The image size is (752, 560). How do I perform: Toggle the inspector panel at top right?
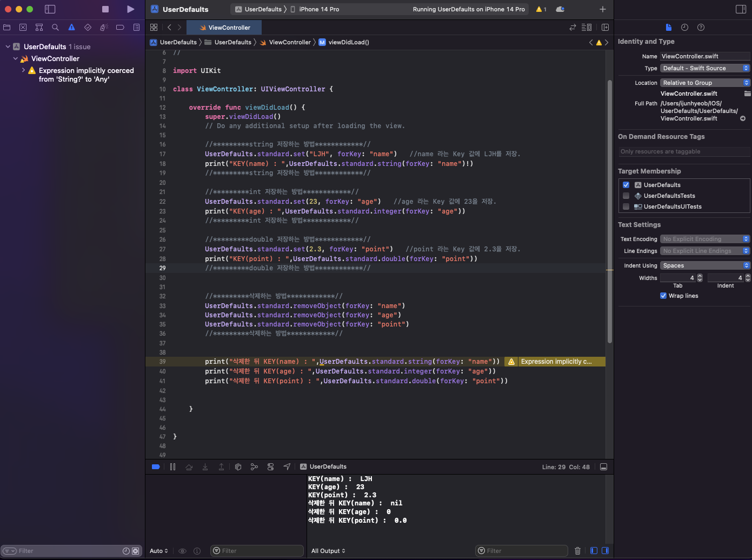pos(741,9)
